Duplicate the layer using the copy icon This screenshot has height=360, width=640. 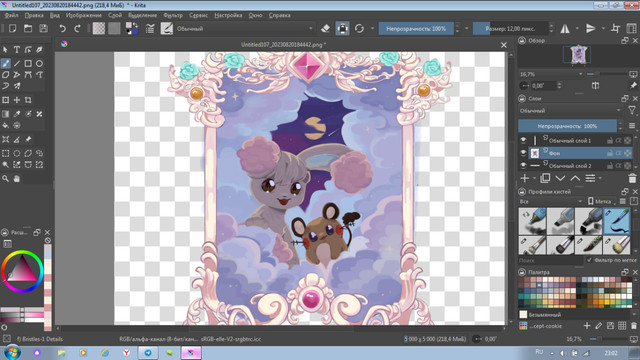(x=545, y=178)
